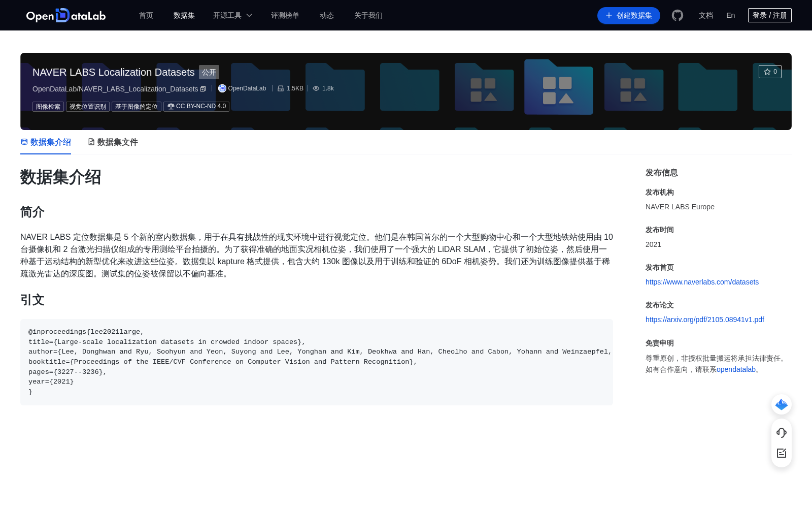Click the citation bibtex code block
The height and width of the screenshot is (508, 812).
click(x=317, y=362)
